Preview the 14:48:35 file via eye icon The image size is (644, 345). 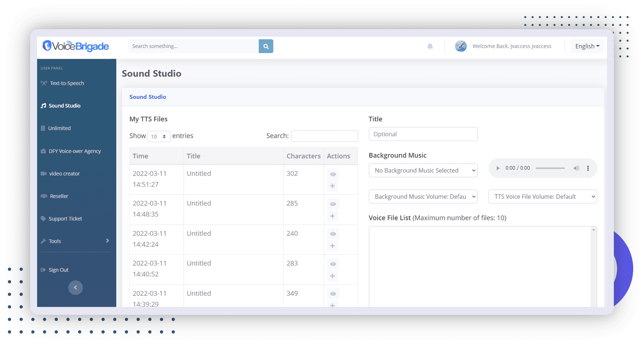click(333, 204)
